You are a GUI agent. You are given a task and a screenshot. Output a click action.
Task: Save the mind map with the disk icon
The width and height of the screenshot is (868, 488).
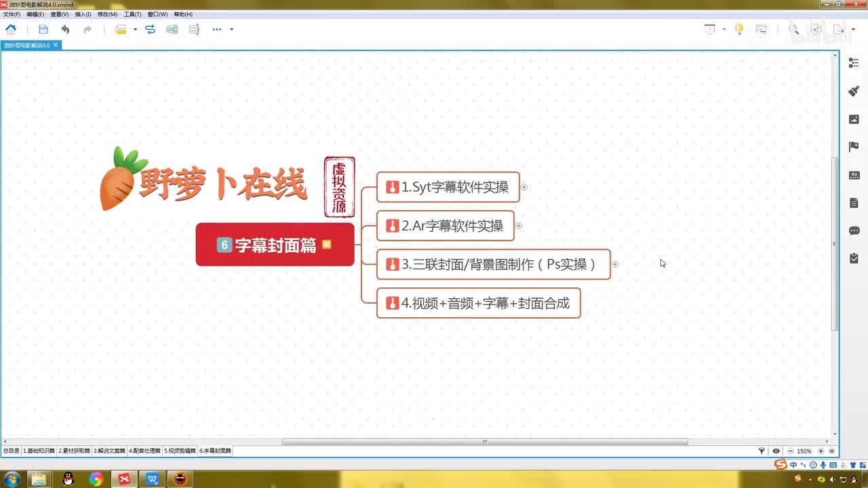pyautogui.click(x=43, y=29)
